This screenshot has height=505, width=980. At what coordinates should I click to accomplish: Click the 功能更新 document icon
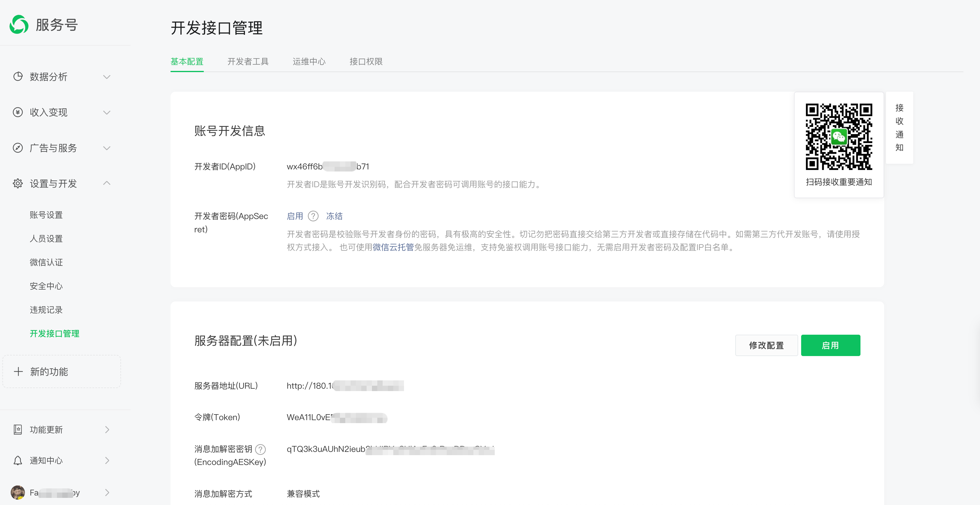[x=18, y=429]
